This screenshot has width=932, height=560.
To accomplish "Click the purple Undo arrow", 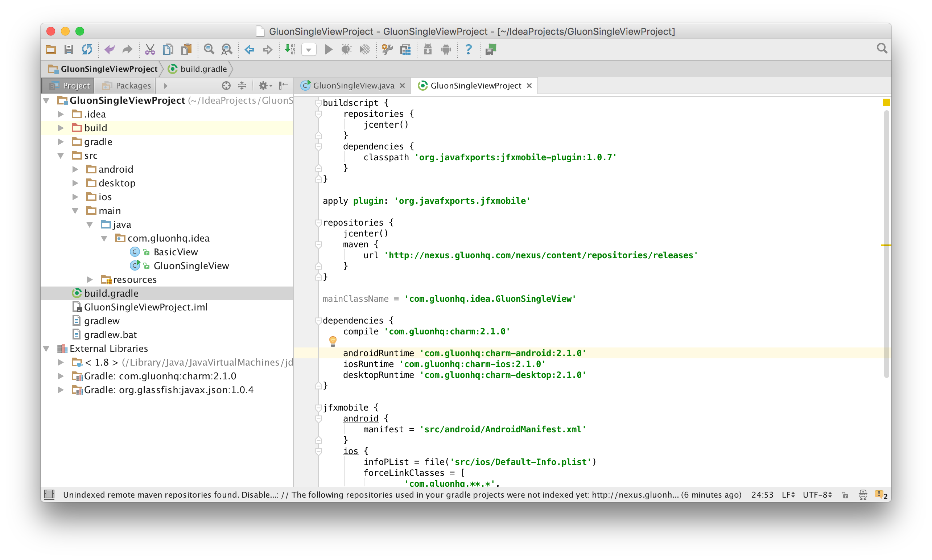I will [110, 49].
